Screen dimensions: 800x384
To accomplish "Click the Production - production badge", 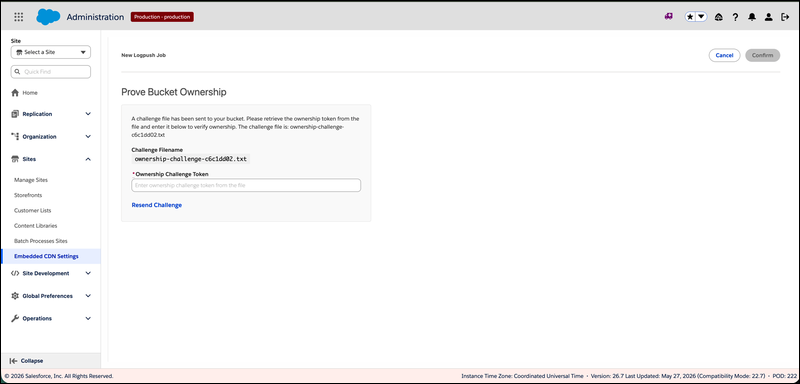I will click(x=162, y=17).
